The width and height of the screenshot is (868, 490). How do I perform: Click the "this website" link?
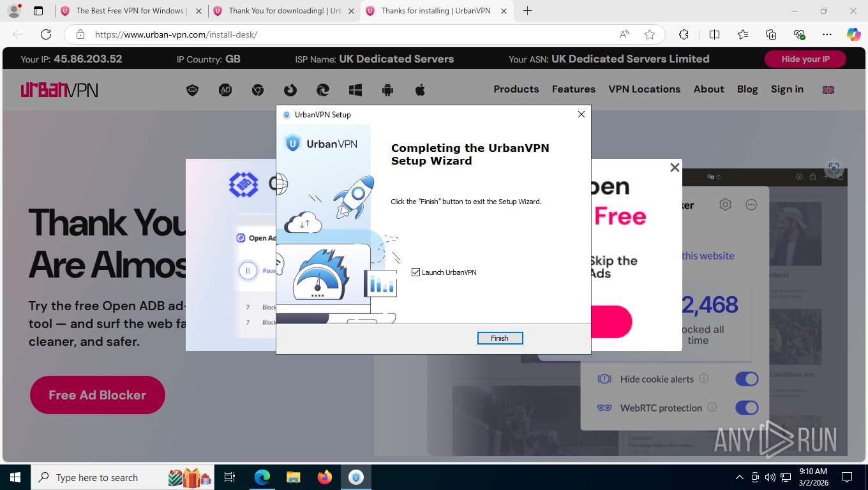(x=708, y=256)
